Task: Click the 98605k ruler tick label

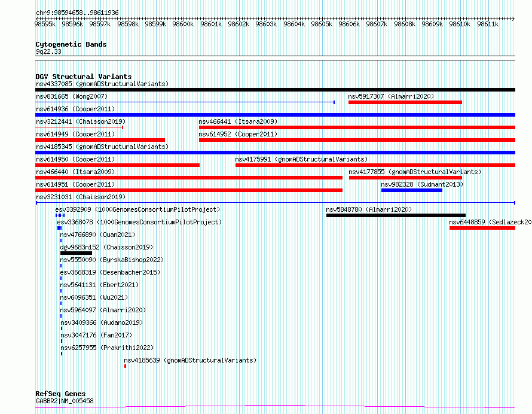Action: click(x=322, y=25)
